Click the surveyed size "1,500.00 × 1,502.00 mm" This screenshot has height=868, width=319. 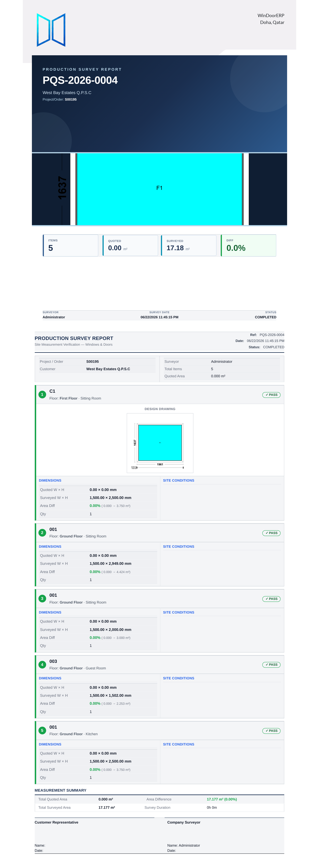111,695
